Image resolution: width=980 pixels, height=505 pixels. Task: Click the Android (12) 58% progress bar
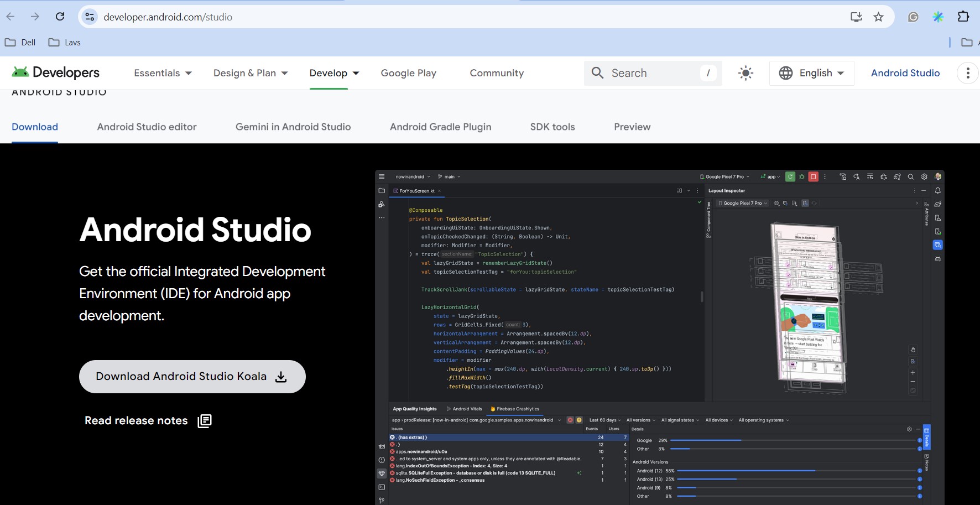(x=796, y=471)
